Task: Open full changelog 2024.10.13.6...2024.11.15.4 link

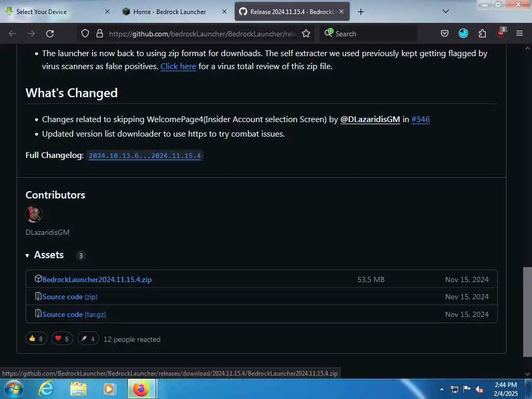Action: pos(145,156)
